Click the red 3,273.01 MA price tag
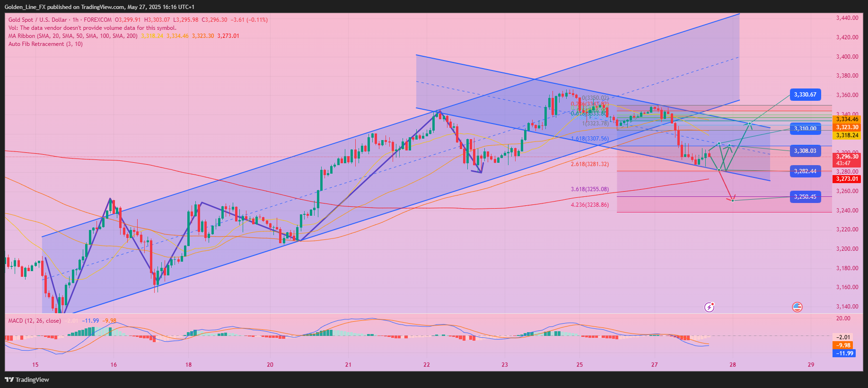Viewport: 868px width, 388px height. tap(847, 179)
